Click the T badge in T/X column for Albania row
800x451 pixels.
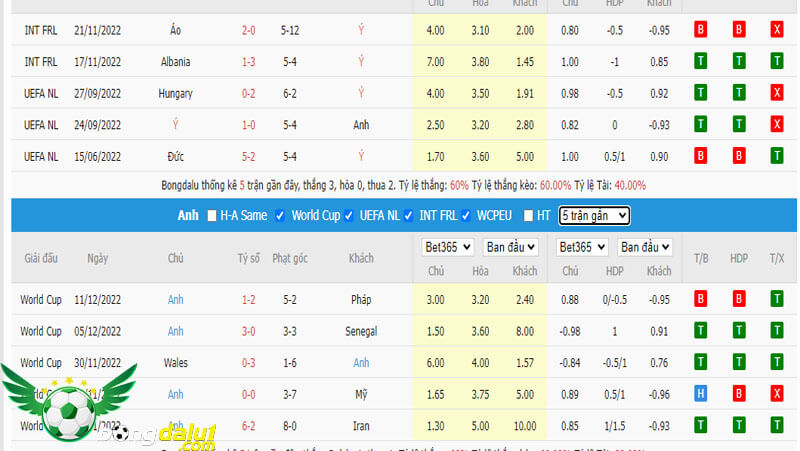tap(777, 61)
